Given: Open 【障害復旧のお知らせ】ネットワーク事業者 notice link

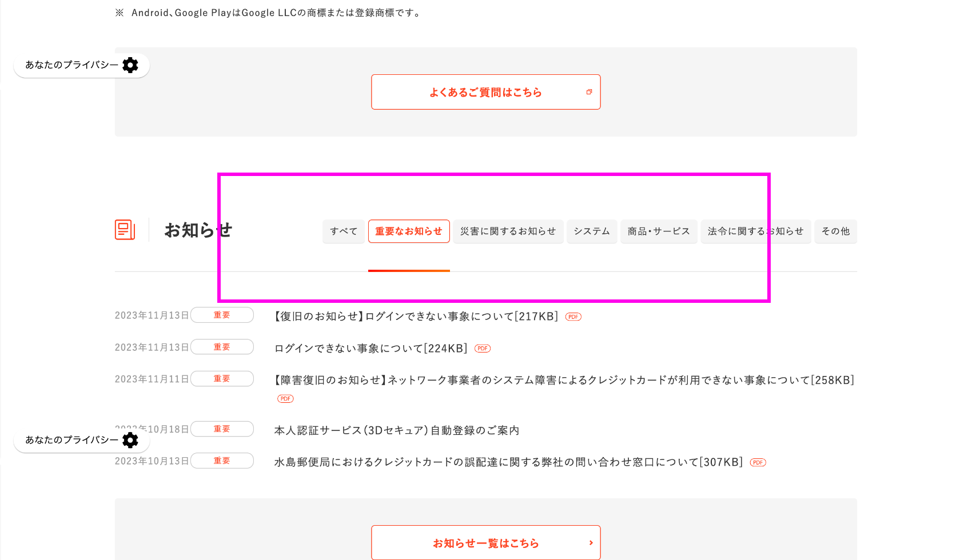Looking at the screenshot, I should click(564, 381).
